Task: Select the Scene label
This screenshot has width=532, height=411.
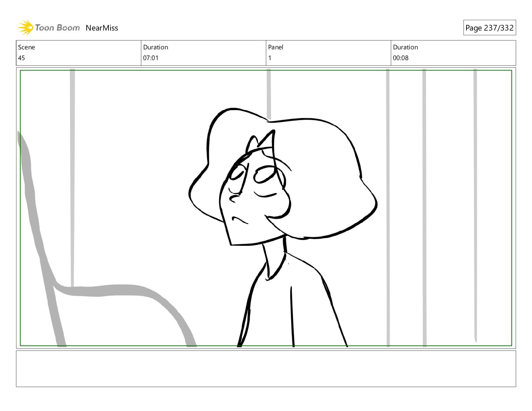Action: (27, 47)
